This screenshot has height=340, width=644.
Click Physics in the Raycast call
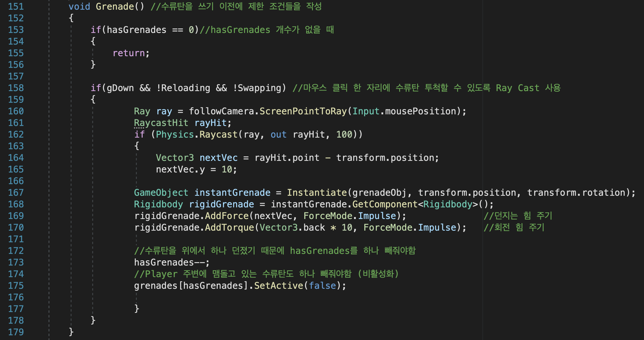pyautogui.click(x=175, y=134)
